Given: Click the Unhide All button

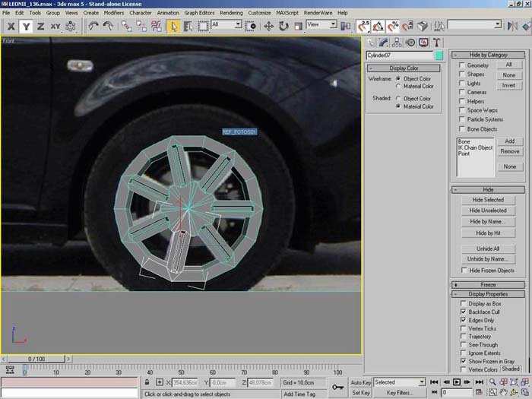Looking at the screenshot, I should (x=488, y=249).
